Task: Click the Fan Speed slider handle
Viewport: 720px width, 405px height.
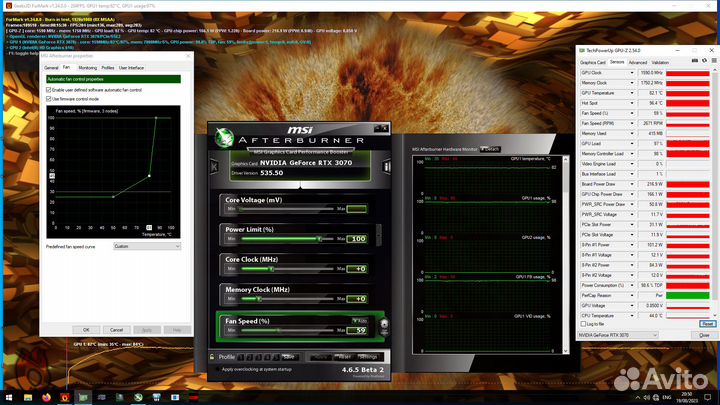Action: [x=278, y=330]
